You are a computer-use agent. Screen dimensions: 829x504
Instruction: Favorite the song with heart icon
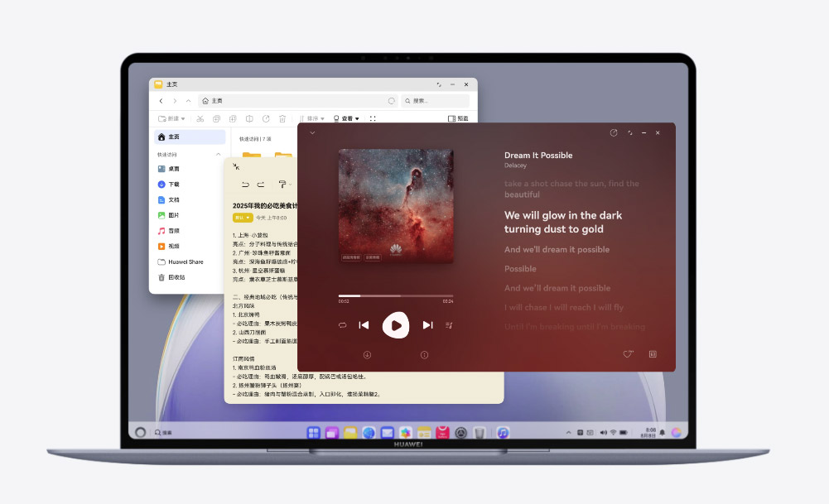628,354
